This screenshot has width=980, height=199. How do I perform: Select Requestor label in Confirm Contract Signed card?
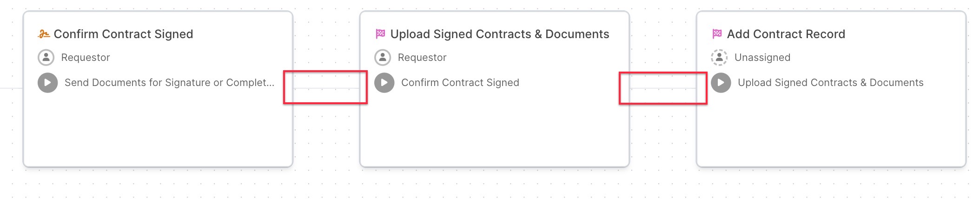86,58
